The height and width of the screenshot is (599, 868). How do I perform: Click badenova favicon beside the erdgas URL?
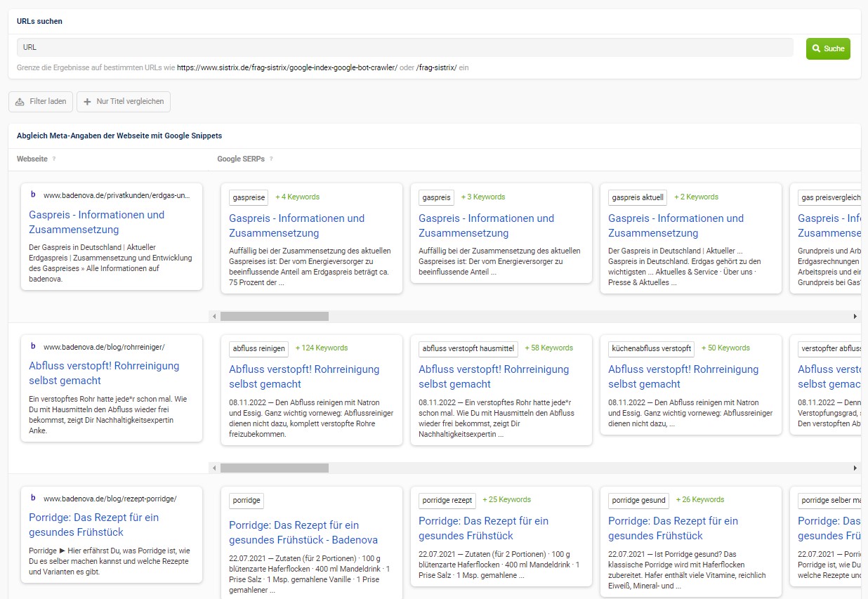click(33, 195)
